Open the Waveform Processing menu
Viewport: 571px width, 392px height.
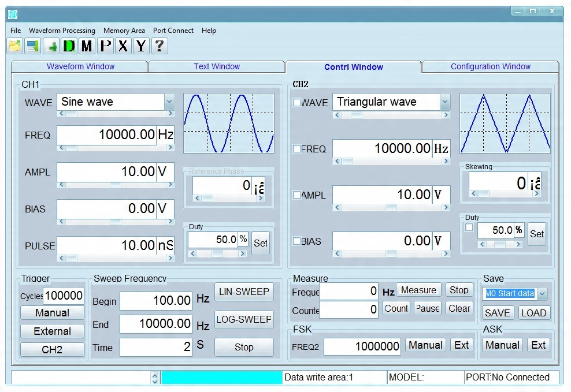[x=62, y=31]
